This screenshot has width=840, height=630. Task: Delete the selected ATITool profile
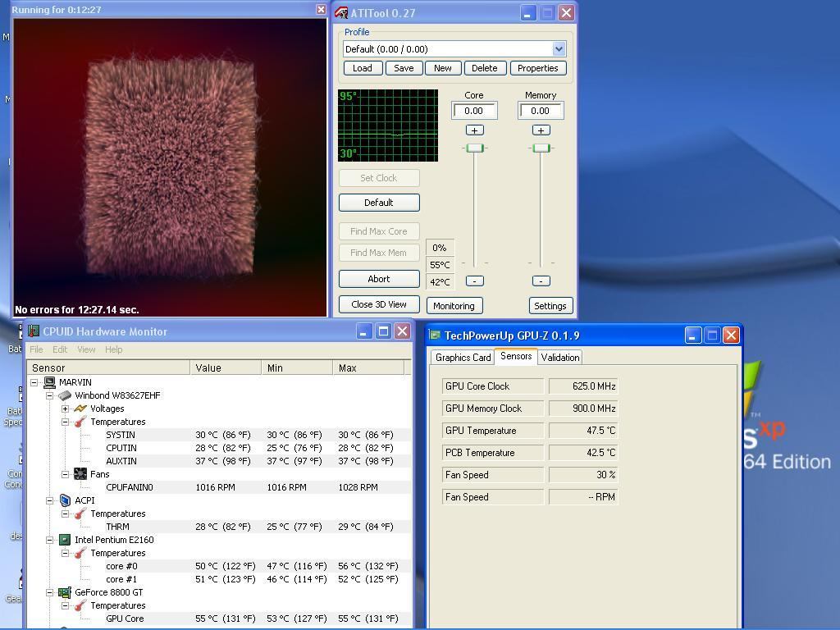click(x=485, y=68)
